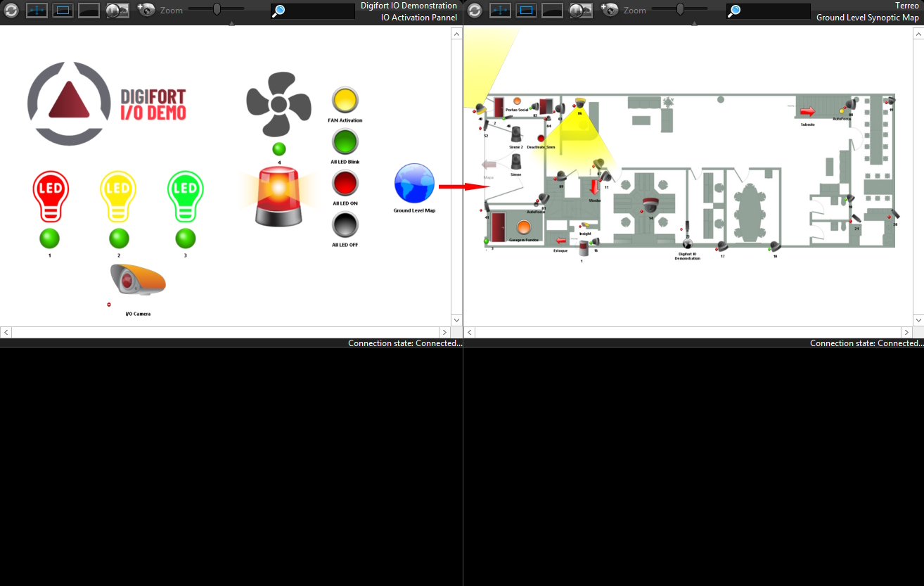Toggle green indicator 2 under yellow LED
Viewport: 924px width, 586px height.
(x=119, y=238)
